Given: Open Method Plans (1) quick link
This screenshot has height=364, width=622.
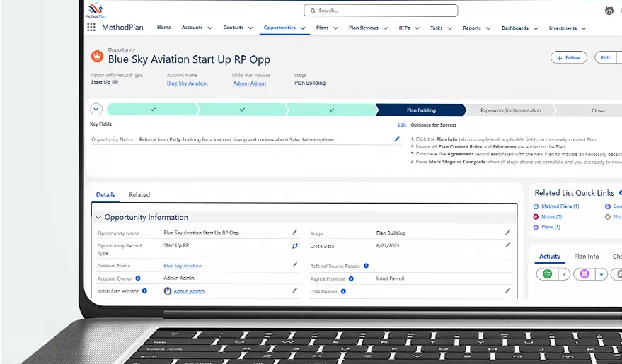Looking at the screenshot, I should click(x=560, y=206).
